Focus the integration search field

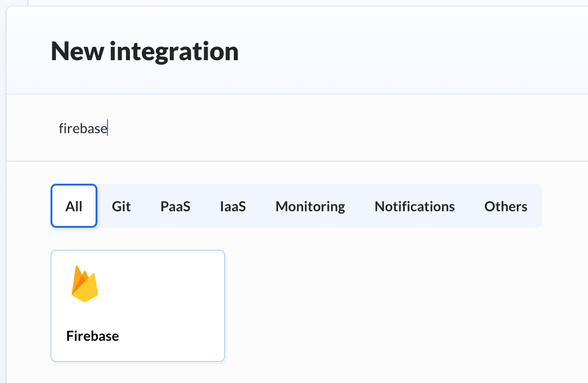[x=294, y=129]
